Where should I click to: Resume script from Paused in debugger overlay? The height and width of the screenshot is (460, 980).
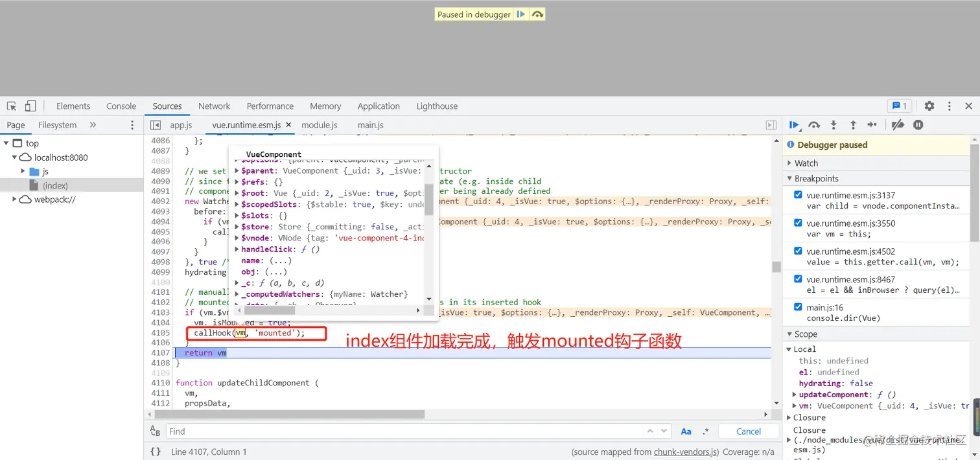pos(520,14)
